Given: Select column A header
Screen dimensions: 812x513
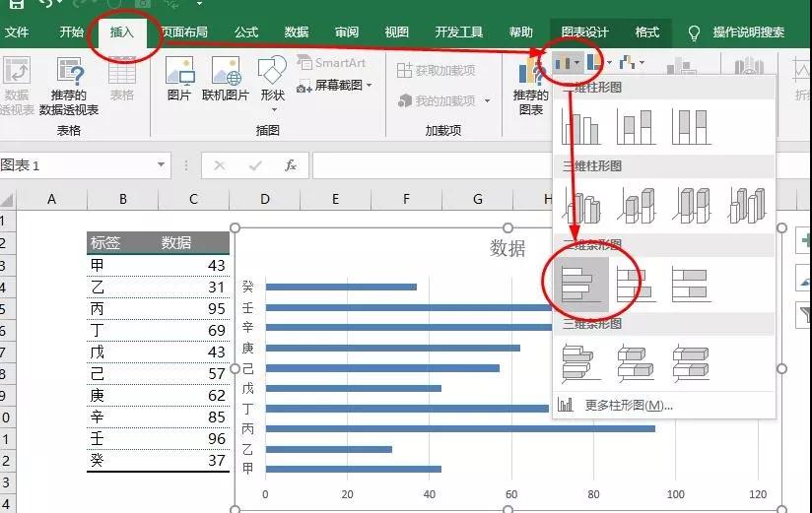Looking at the screenshot, I should [52, 199].
